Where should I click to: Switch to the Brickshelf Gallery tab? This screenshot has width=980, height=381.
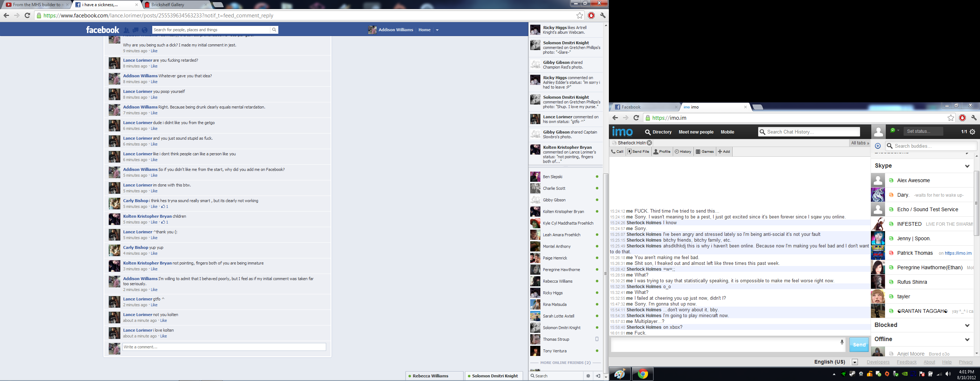pos(176,5)
